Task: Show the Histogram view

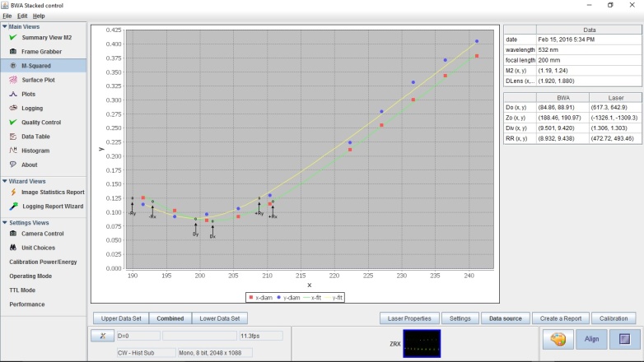Action: [35, 151]
